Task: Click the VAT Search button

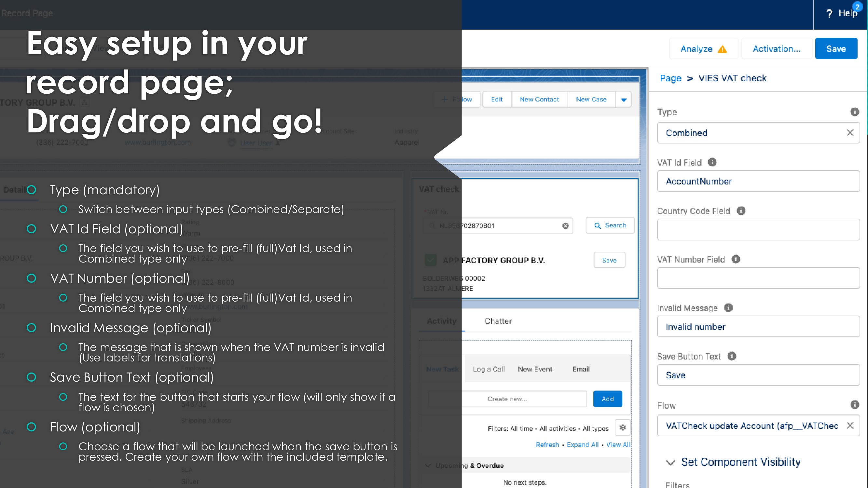Action: [x=610, y=225]
